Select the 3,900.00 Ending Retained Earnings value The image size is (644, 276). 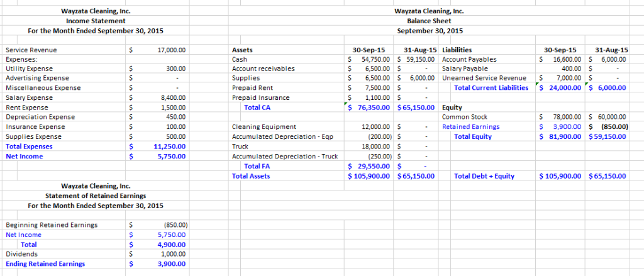[172, 264]
